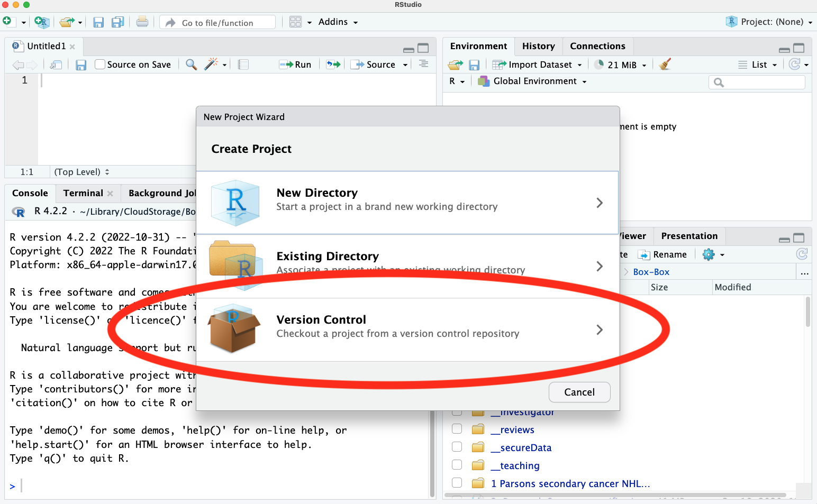
Task: Open Import Dataset dropdown
Action: pos(537,65)
